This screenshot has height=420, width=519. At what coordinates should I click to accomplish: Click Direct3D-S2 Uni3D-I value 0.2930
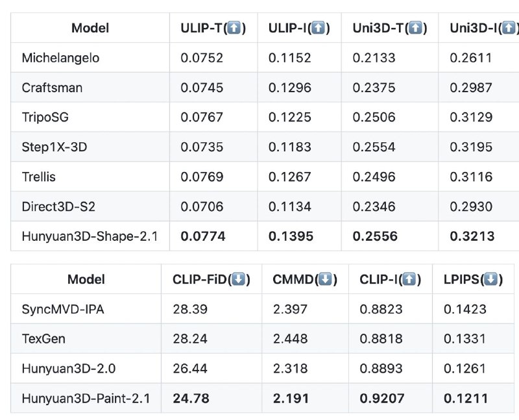(x=472, y=206)
